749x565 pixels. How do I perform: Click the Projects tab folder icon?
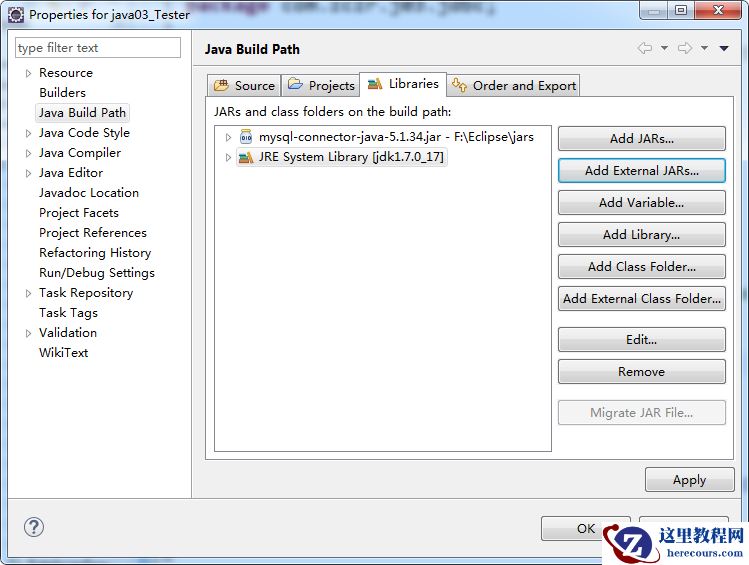tap(295, 84)
